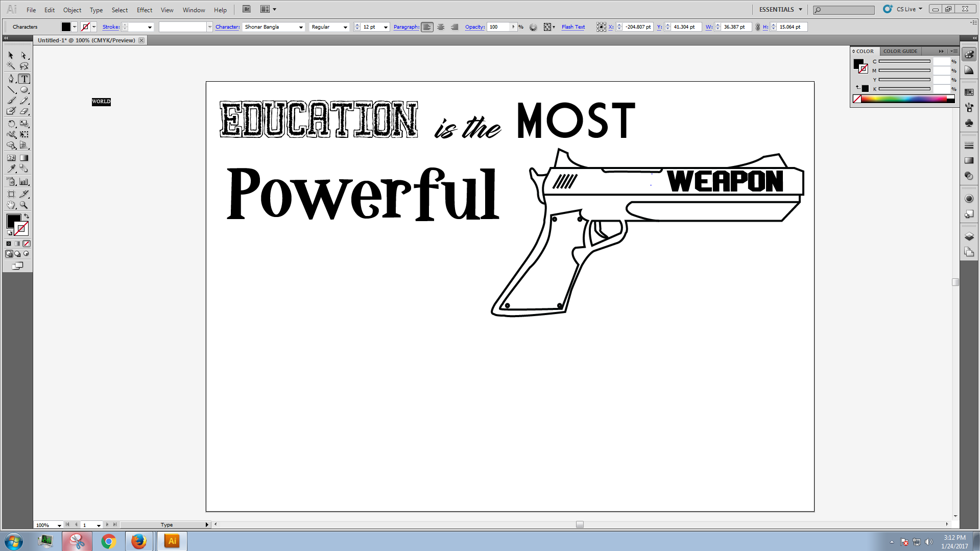Switch to the Hand tool
The image size is (980, 551).
coord(11,205)
